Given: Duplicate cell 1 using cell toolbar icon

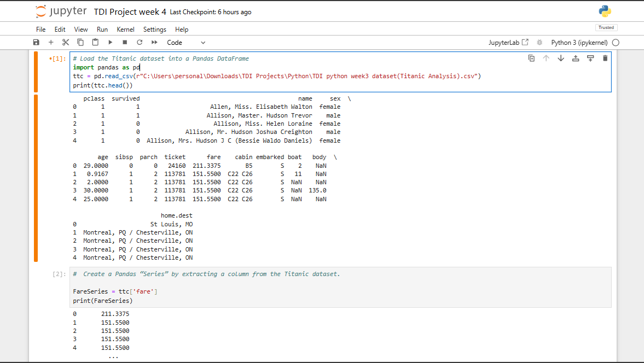Looking at the screenshot, I should [x=531, y=58].
